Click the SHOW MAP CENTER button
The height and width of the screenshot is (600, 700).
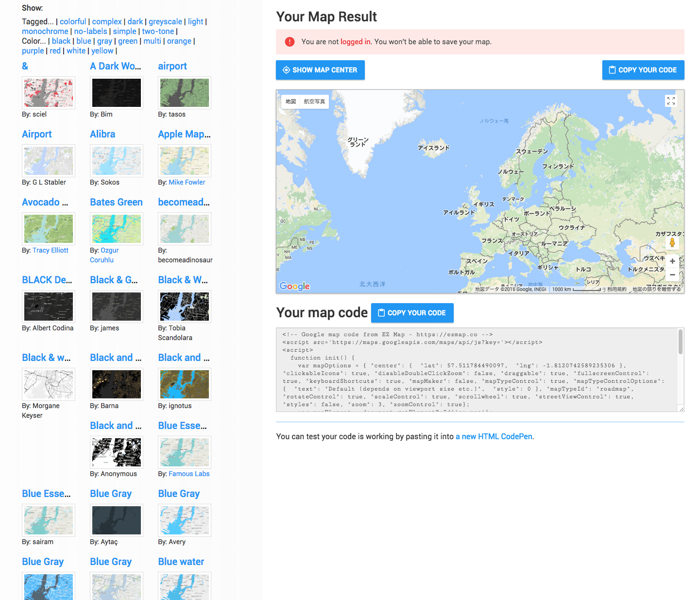coord(320,70)
